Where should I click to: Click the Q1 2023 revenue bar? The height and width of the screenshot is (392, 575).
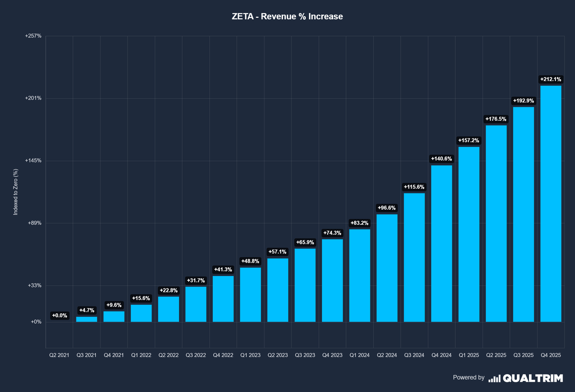250,295
